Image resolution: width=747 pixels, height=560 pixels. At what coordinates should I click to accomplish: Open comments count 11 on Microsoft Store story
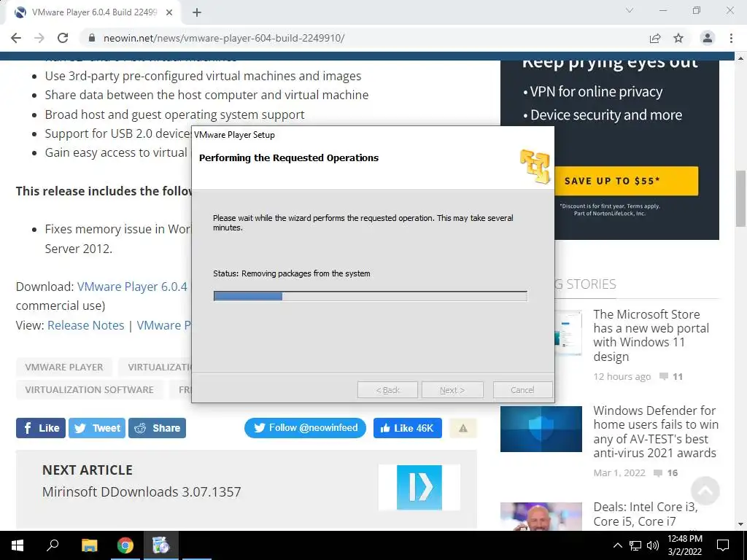671,377
